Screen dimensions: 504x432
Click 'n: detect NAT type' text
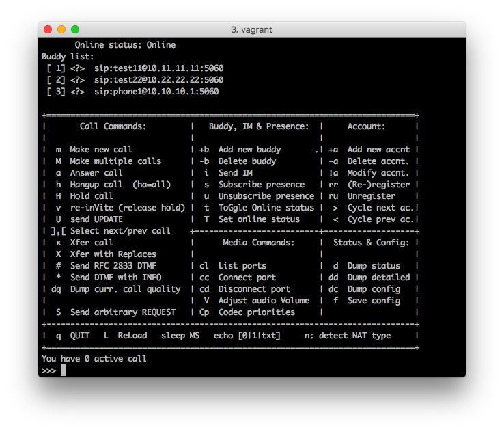pos(348,336)
